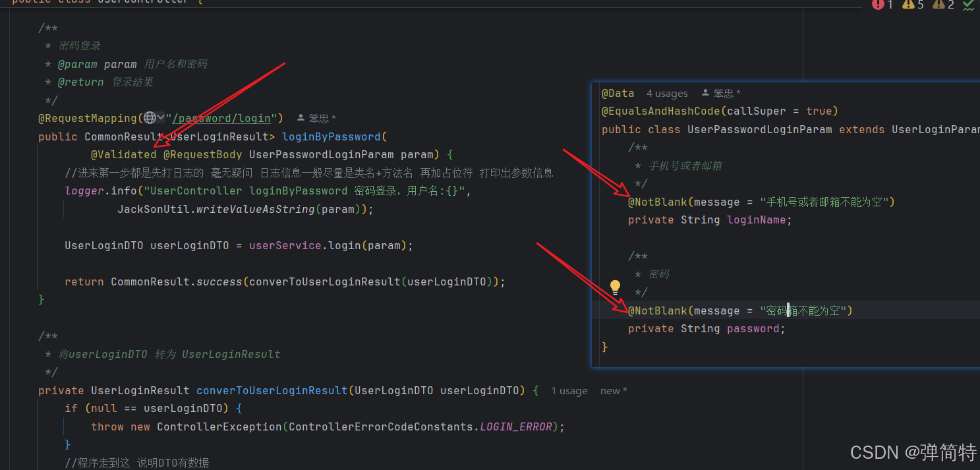Click the yellow light bulb quick-fix icon

pos(615,286)
